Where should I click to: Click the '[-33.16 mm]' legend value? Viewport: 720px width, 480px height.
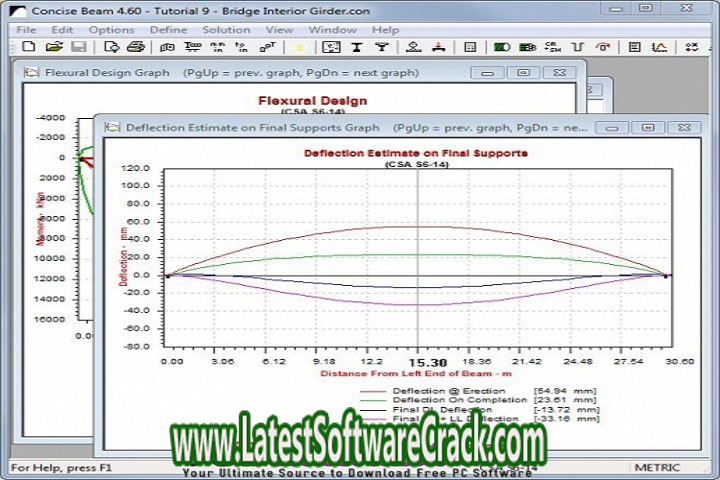[x=567, y=418]
